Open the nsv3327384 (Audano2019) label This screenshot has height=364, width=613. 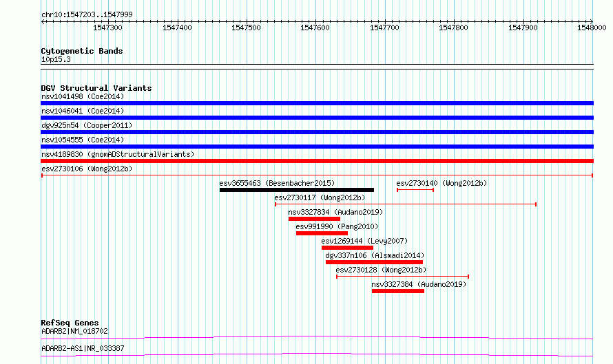(x=419, y=284)
